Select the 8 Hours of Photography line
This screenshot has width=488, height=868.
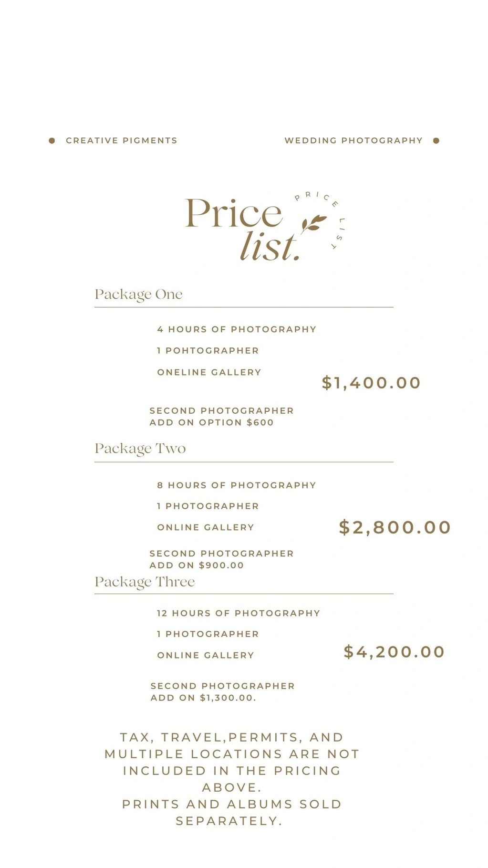pos(237,485)
